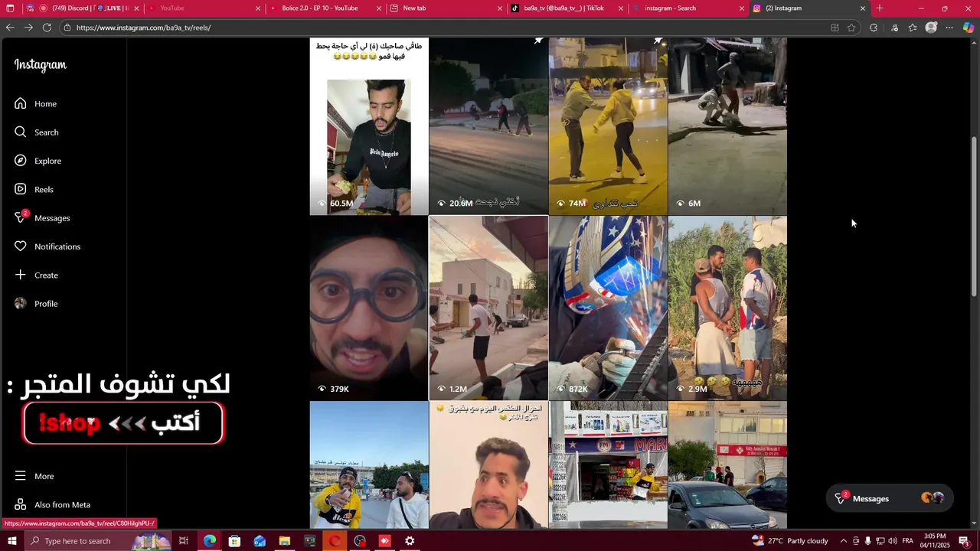Click the Instagram logo

41,65
